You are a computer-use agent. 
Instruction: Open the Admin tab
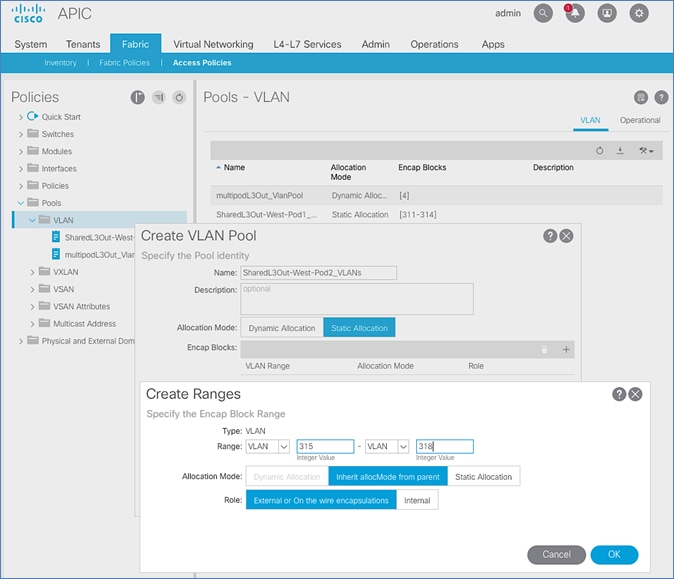click(375, 44)
